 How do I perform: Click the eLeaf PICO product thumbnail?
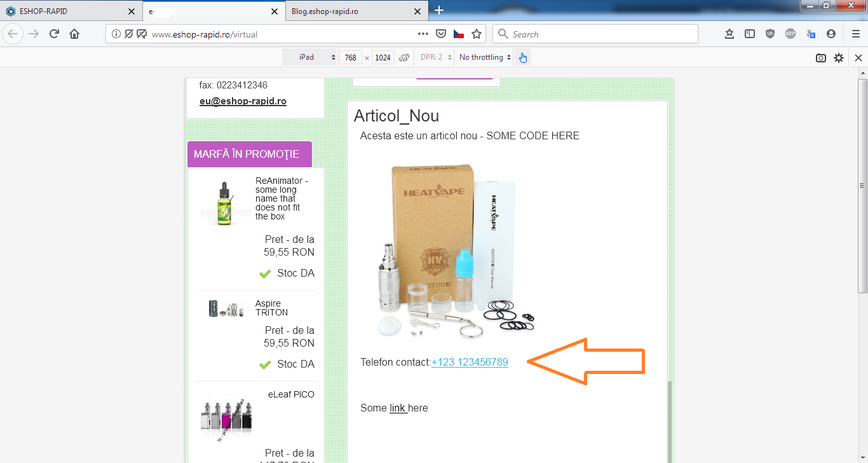[226, 415]
